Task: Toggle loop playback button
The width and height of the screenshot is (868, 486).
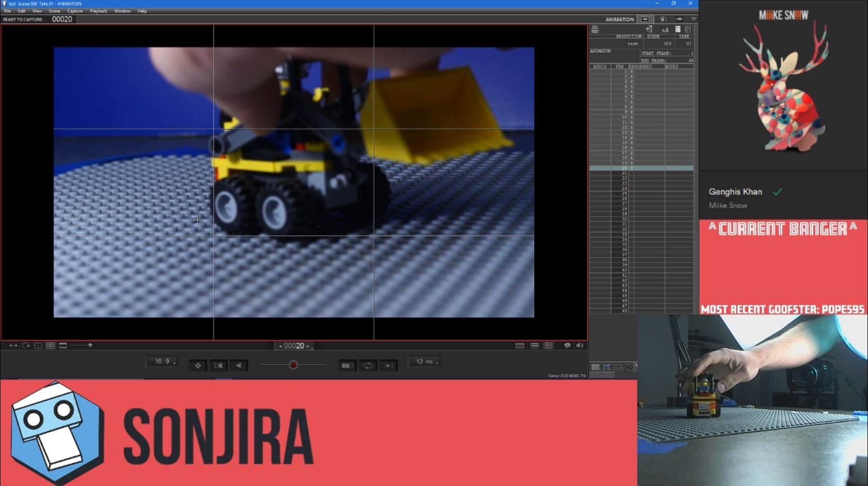Action: click(x=368, y=366)
